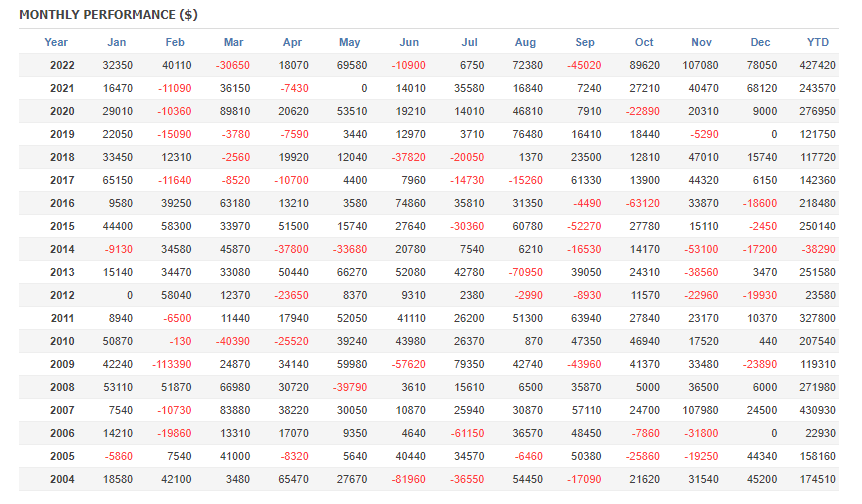
Task: Click the Jul column header
Action: pyautogui.click(x=469, y=42)
